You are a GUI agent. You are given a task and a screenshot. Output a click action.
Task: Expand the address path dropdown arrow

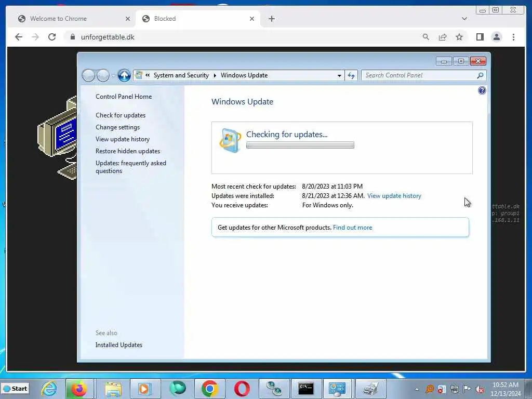339,76
